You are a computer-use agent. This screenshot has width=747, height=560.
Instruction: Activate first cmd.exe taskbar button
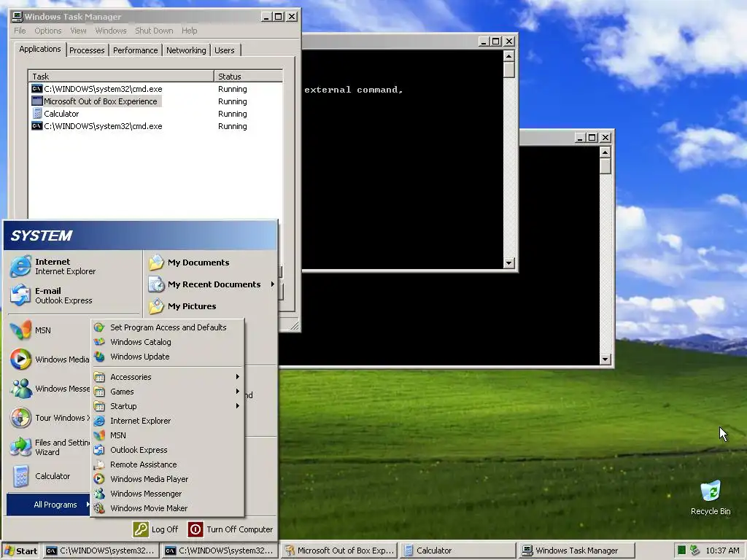pyautogui.click(x=101, y=551)
